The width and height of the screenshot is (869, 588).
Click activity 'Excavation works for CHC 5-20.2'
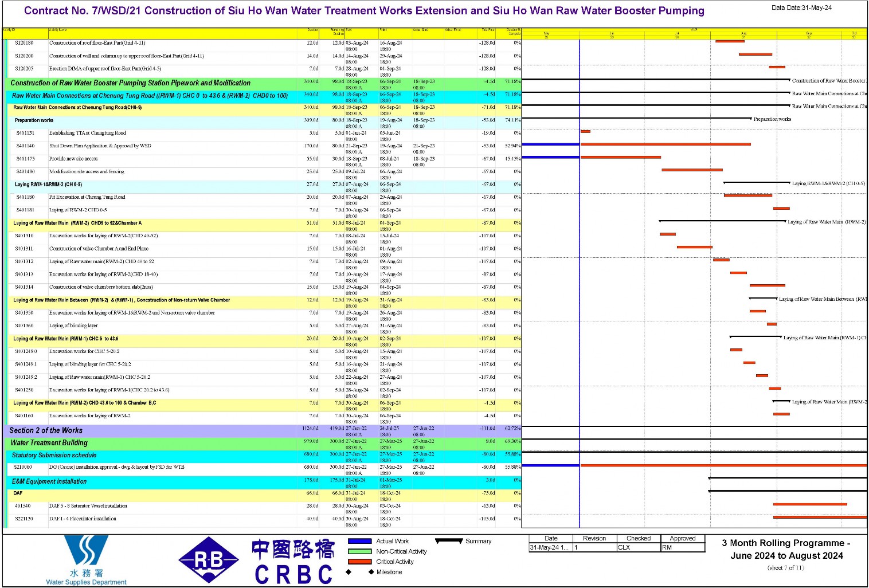[84, 351]
